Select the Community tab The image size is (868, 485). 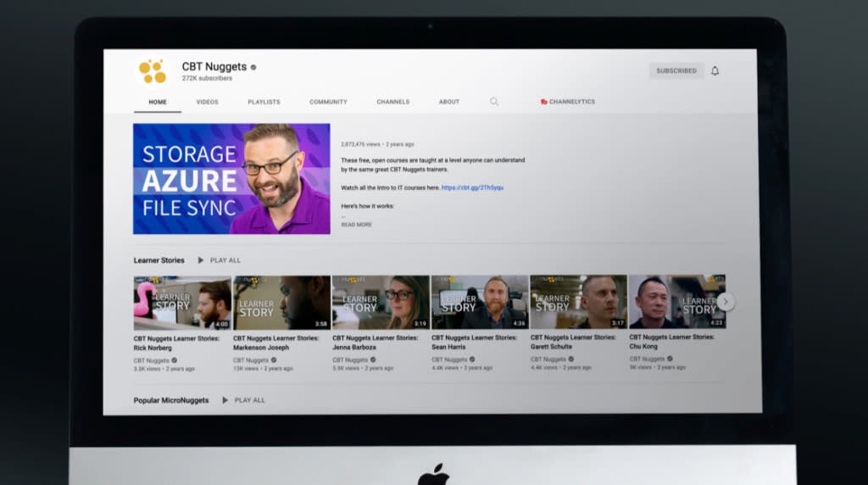pos(328,102)
